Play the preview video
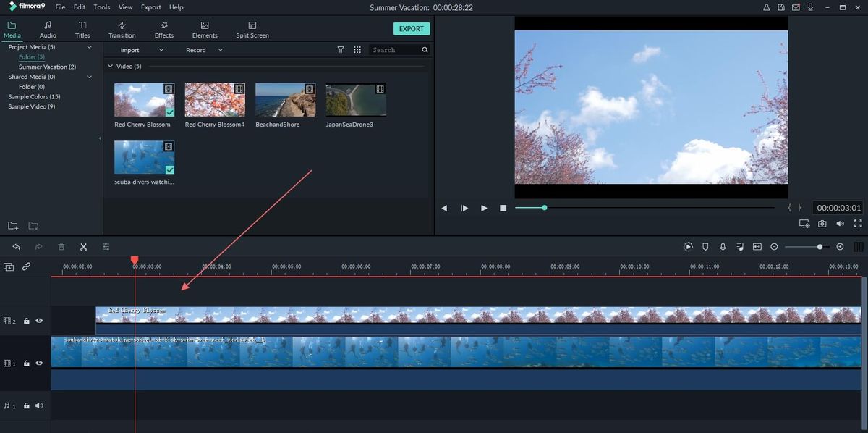 pyautogui.click(x=484, y=208)
